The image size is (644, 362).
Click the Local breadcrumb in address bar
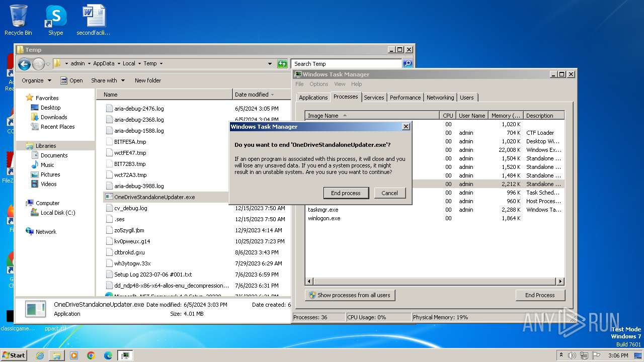129,63
